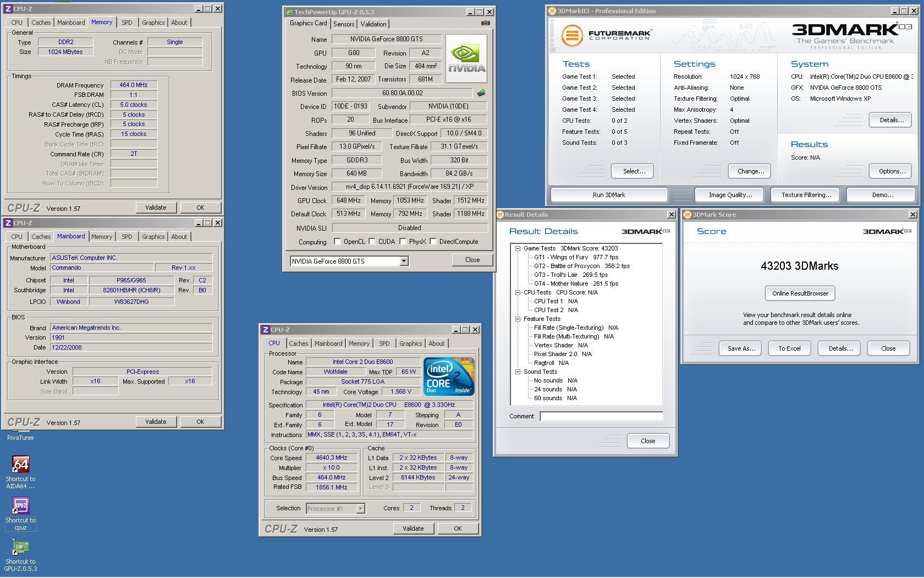Screen dimensions: 924x578
Task: Open the GeForce 8800 GTS card dropdown
Action: pos(404,261)
